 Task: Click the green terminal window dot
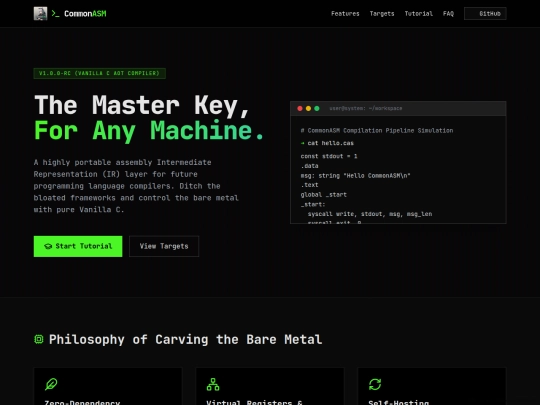point(317,108)
